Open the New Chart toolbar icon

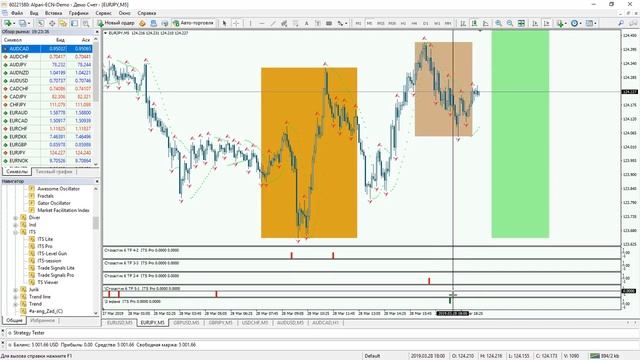[x=8, y=23]
